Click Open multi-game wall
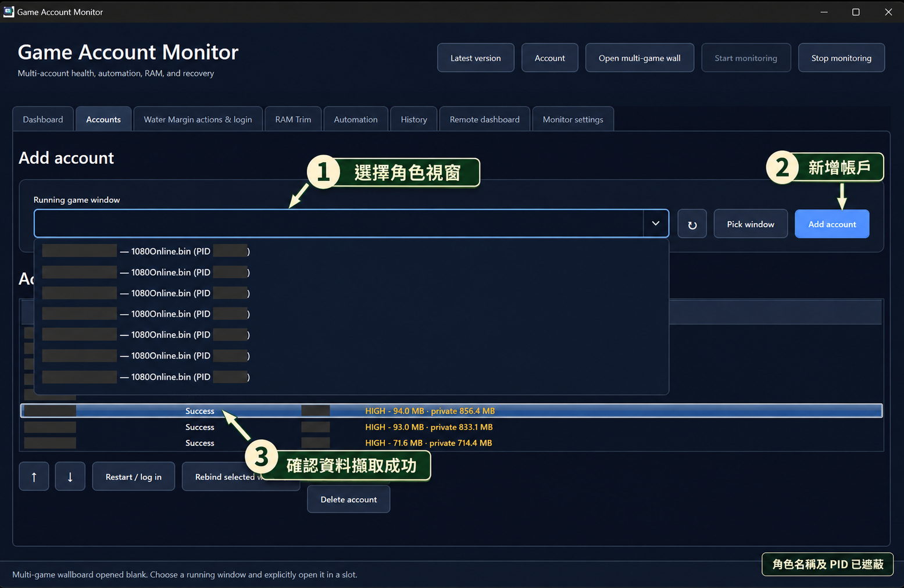 [x=639, y=58]
